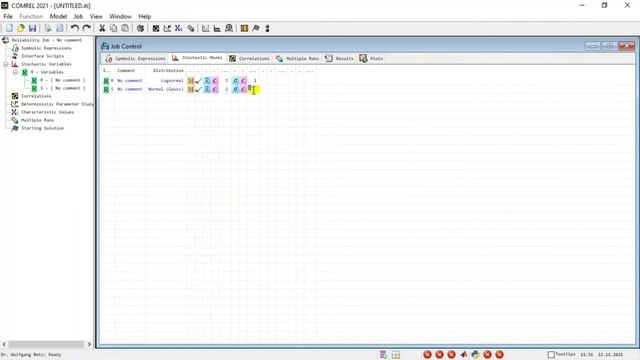Click the blue x-bar swatch on Normal row
Image resolution: width=640 pixels, height=360 pixels.
coord(207,89)
